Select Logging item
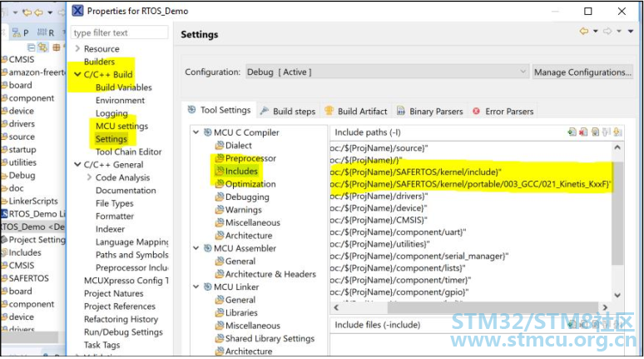 pyautogui.click(x=111, y=113)
